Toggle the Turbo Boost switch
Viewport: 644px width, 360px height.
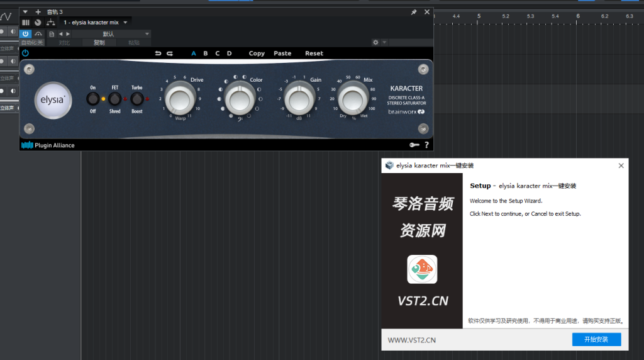[x=136, y=99]
